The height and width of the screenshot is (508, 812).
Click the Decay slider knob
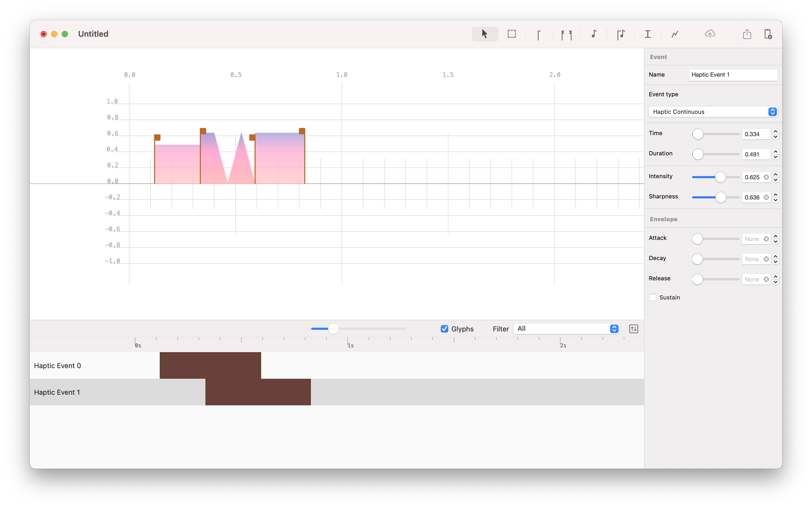(697, 259)
